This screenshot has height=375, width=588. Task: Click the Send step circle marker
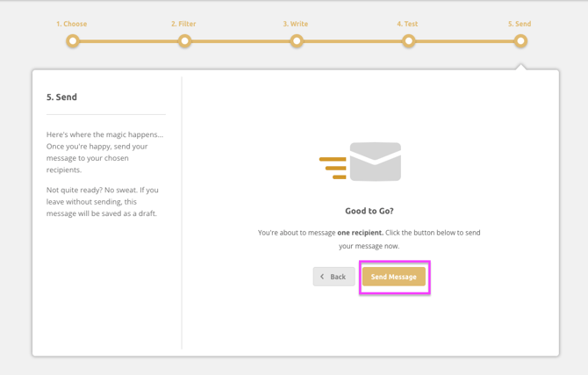[520, 40]
